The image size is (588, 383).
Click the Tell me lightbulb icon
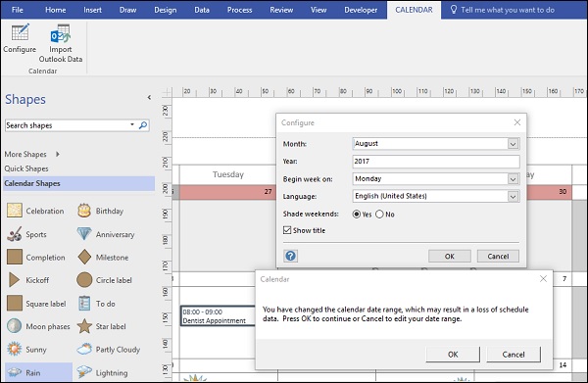[x=454, y=10]
